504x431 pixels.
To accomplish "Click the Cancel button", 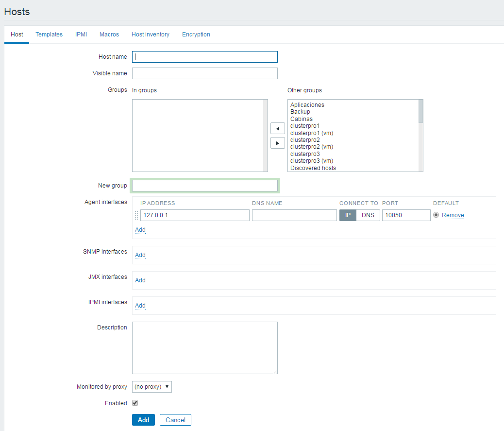I will pos(176,420).
